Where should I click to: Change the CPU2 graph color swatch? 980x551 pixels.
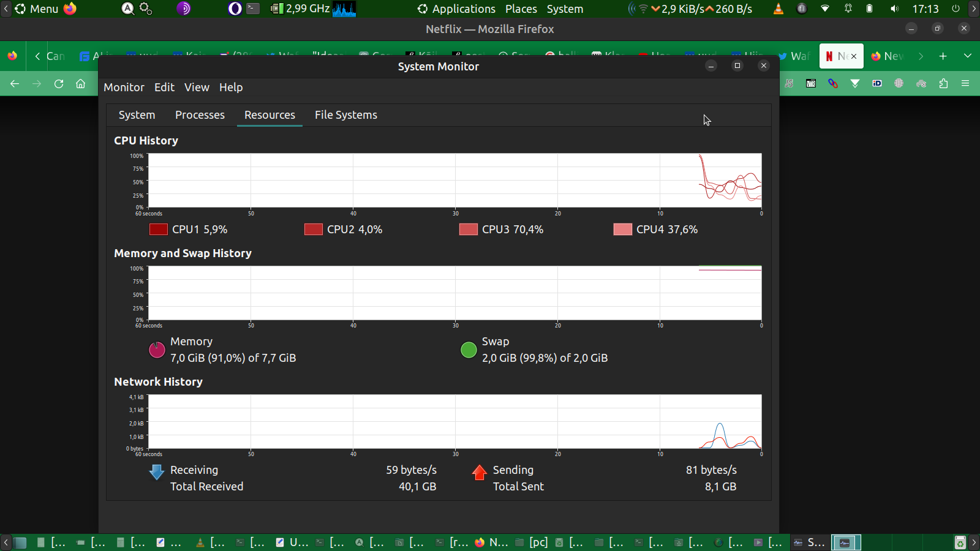314,229
